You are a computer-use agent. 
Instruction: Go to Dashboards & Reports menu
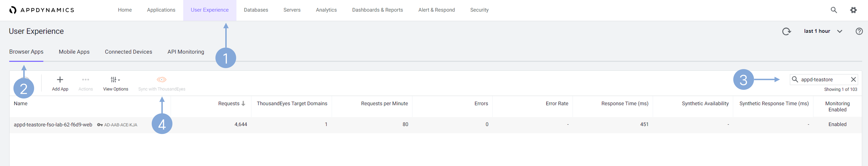pyautogui.click(x=377, y=10)
